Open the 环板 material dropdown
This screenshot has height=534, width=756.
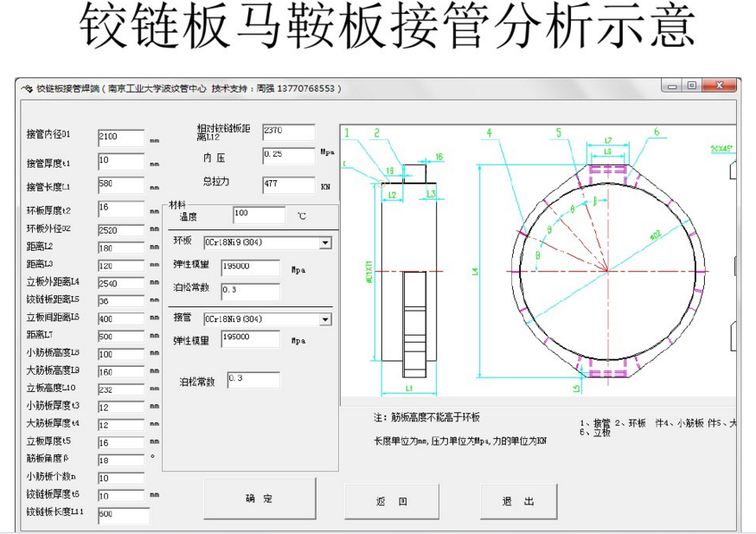[325, 243]
